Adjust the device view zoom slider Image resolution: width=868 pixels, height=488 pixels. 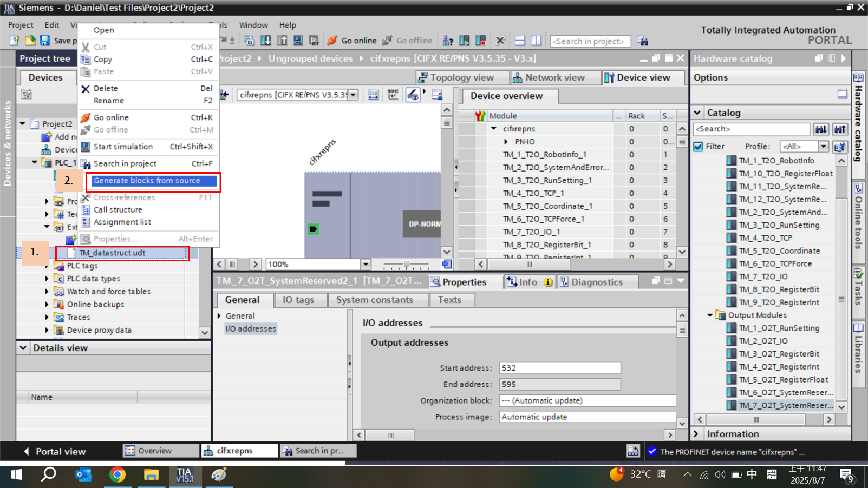[406, 265]
